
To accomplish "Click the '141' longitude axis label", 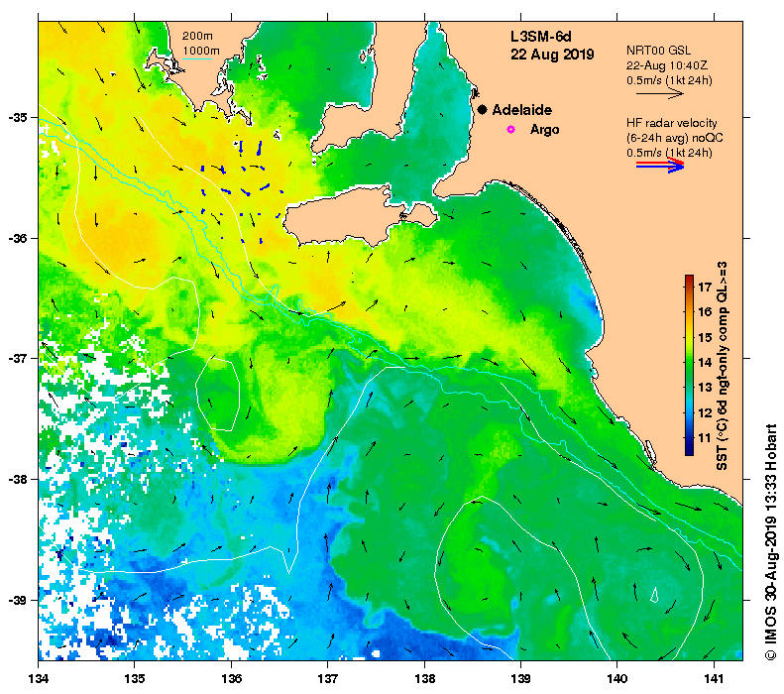I will [714, 678].
